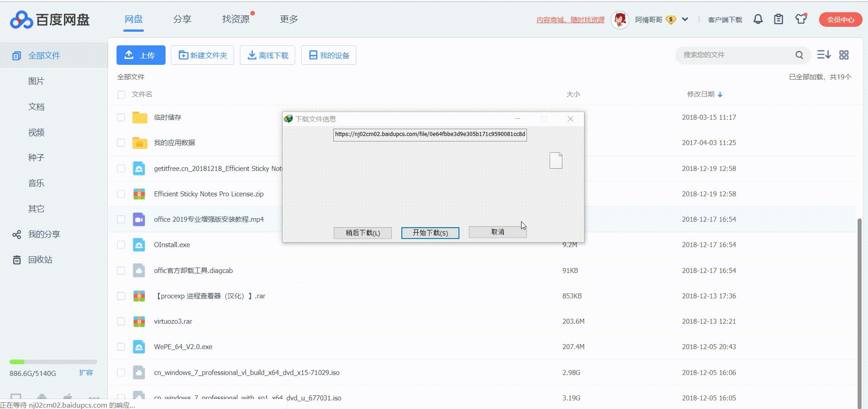Image resolution: width=868 pixels, height=409 pixels.
Task: Click the procexp rar archive icon
Action: click(139, 296)
